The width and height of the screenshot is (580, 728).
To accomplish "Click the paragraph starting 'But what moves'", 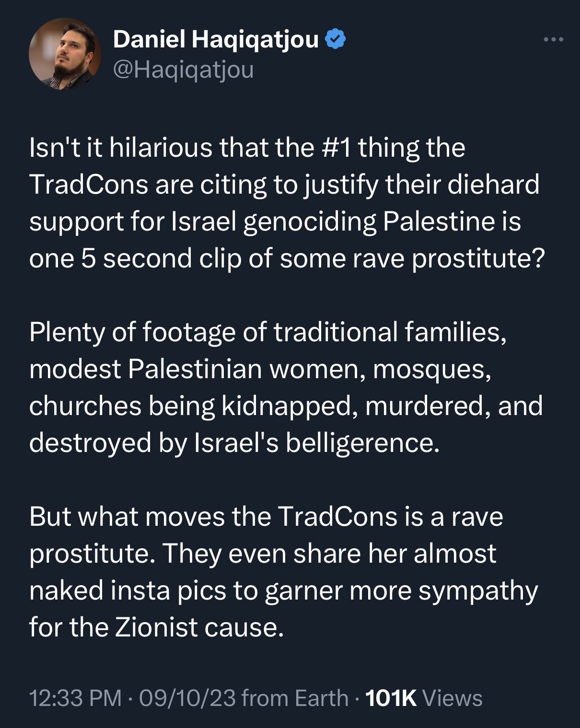I will [284, 572].
